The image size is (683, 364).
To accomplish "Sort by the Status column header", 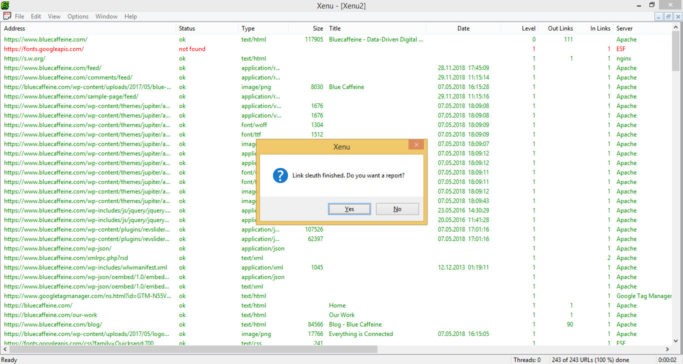I will pyautogui.click(x=187, y=28).
